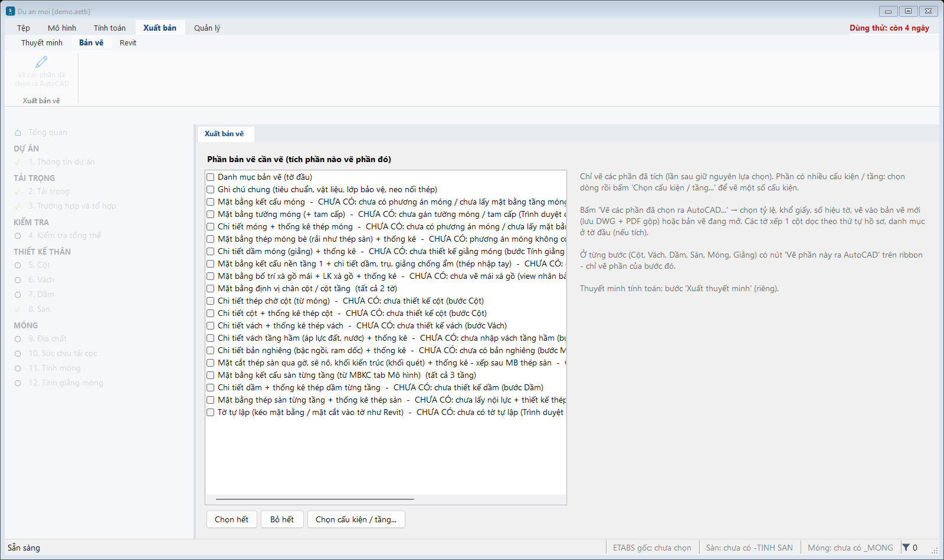This screenshot has width=944, height=560.
Task: Switch to the Mô hình ribbon tab
Action: [62, 28]
